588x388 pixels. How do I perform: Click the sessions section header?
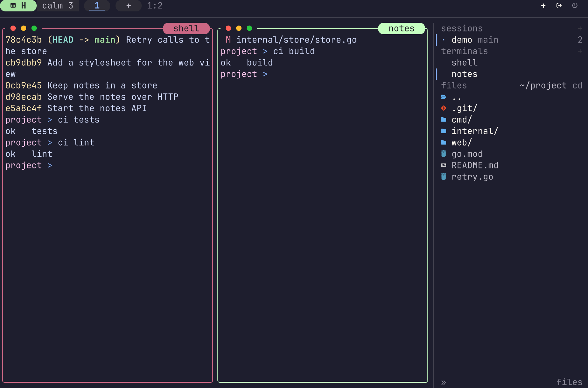click(462, 28)
